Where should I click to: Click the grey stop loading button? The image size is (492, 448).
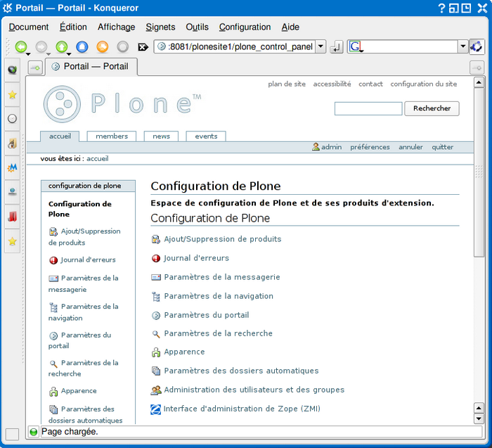[x=123, y=47]
